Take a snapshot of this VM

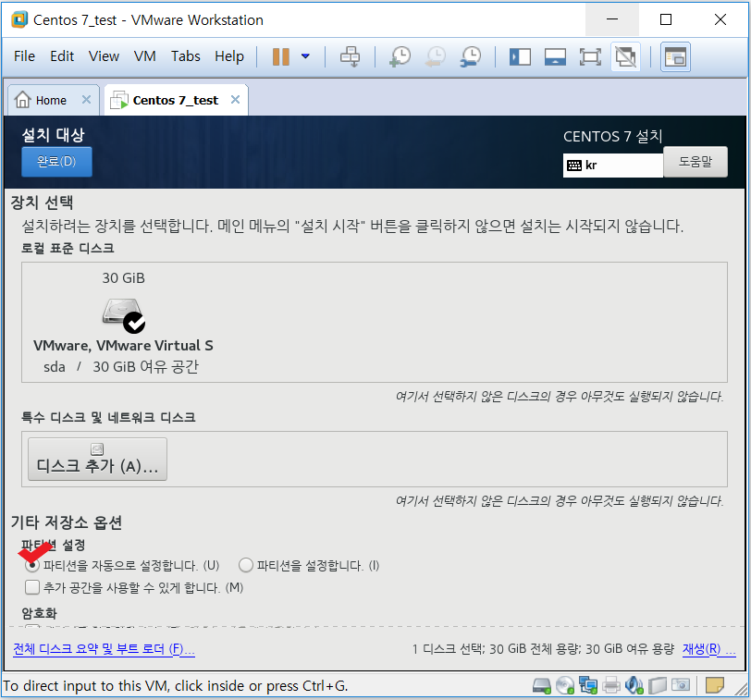click(x=400, y=56)
